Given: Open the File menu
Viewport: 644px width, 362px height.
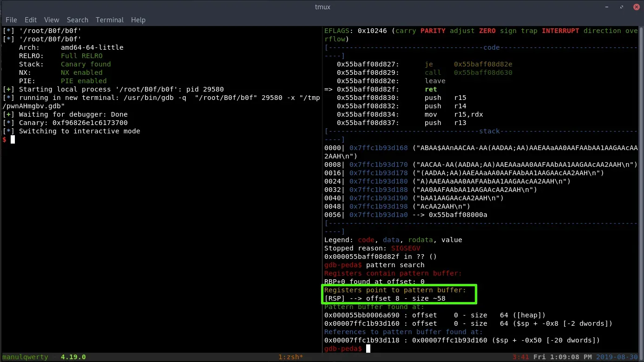Looking at the screenshot, I should click(x=11, y=20).
